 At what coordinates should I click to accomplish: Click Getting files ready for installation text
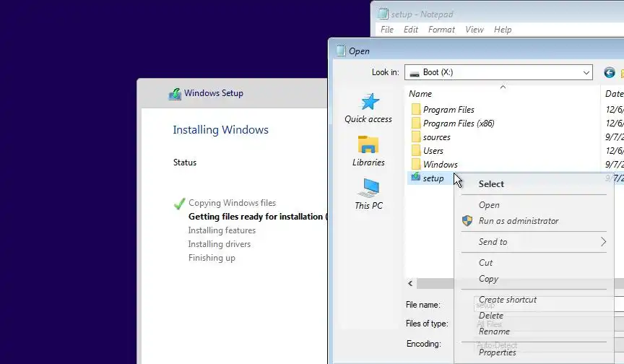click(x=256, y=217)
